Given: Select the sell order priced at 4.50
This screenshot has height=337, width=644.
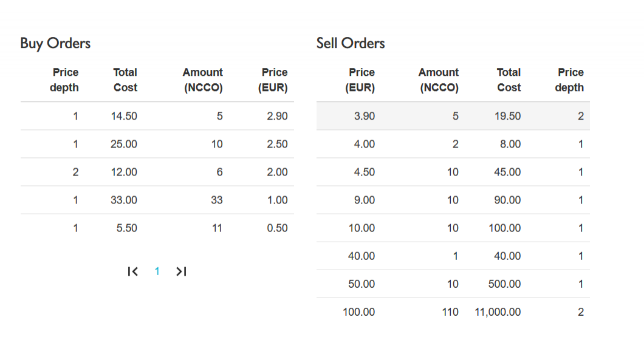Looking at the screenshot, I should (x=453, y=172).
